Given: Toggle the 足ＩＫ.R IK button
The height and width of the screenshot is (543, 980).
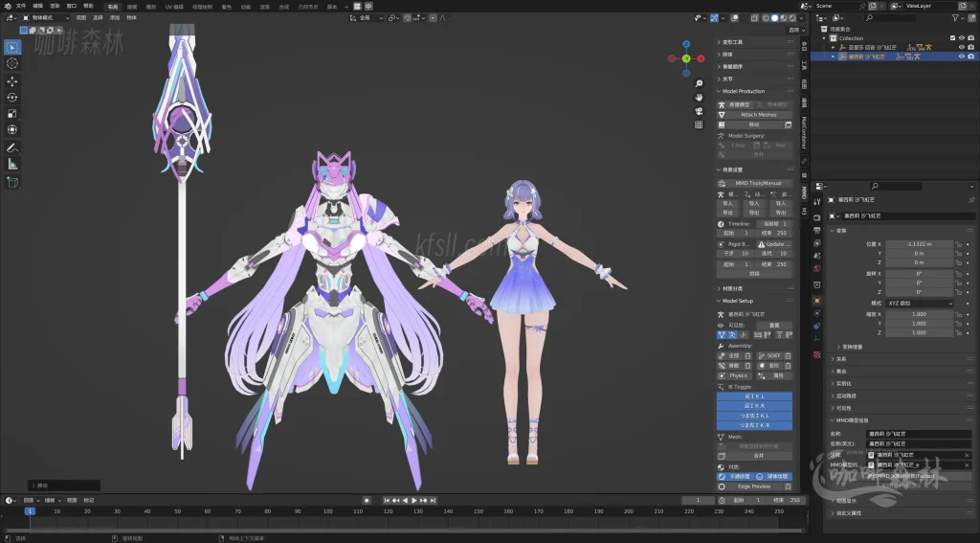Looking at the screenshot, I should click(754, 406).
